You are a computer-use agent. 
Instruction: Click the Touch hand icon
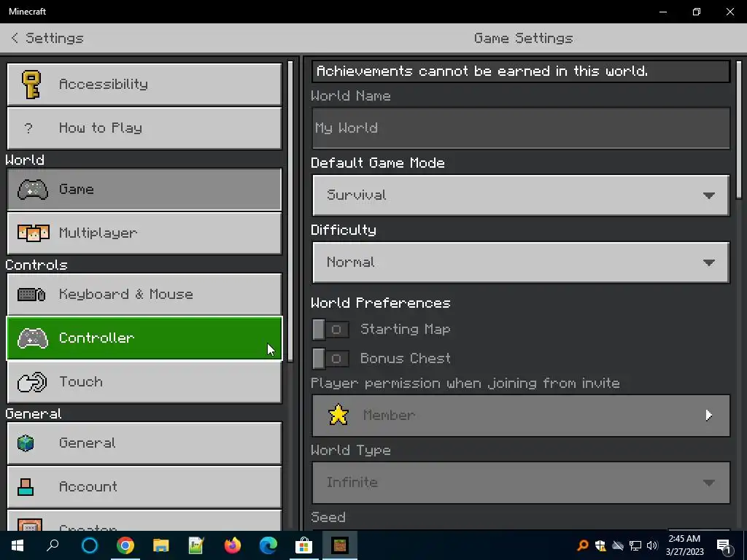pos(32,382)
